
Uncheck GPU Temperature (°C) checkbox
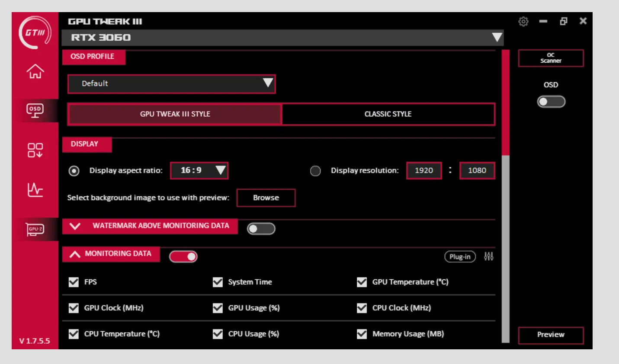point(362,282)
